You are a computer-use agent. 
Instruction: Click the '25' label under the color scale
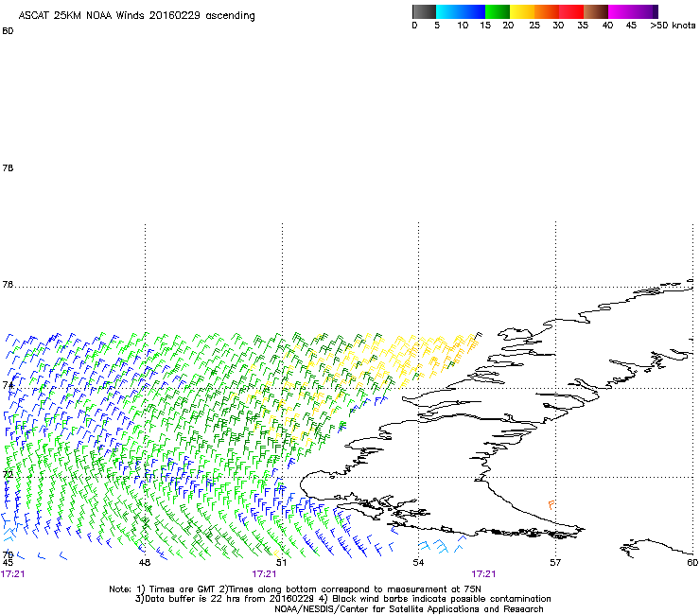click(x=534, y=26)
